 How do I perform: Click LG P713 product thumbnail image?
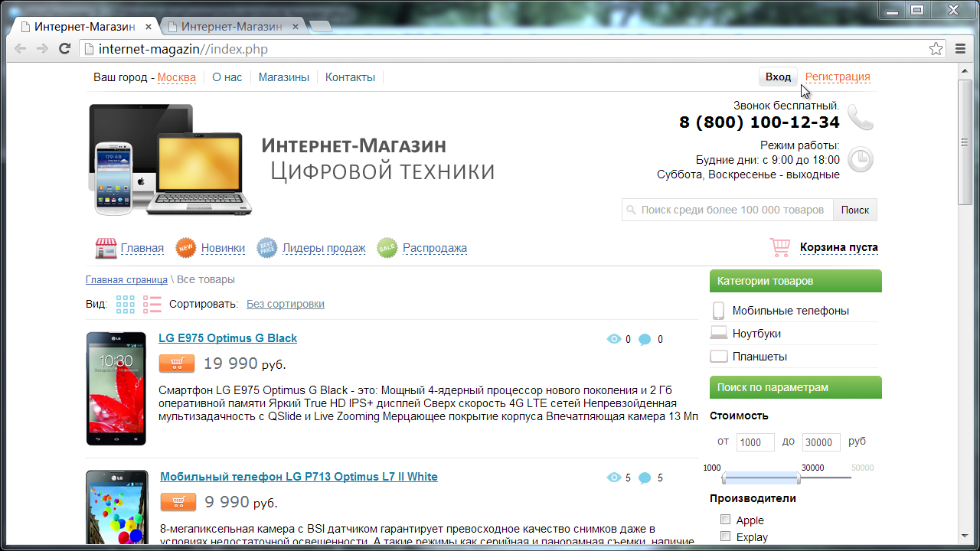117,507
